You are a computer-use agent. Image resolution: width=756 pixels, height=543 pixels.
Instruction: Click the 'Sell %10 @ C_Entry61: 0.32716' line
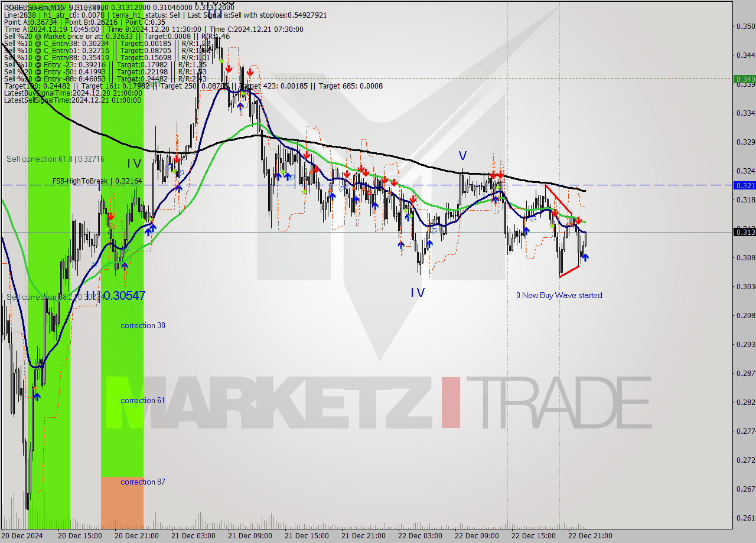pos(107,50)
